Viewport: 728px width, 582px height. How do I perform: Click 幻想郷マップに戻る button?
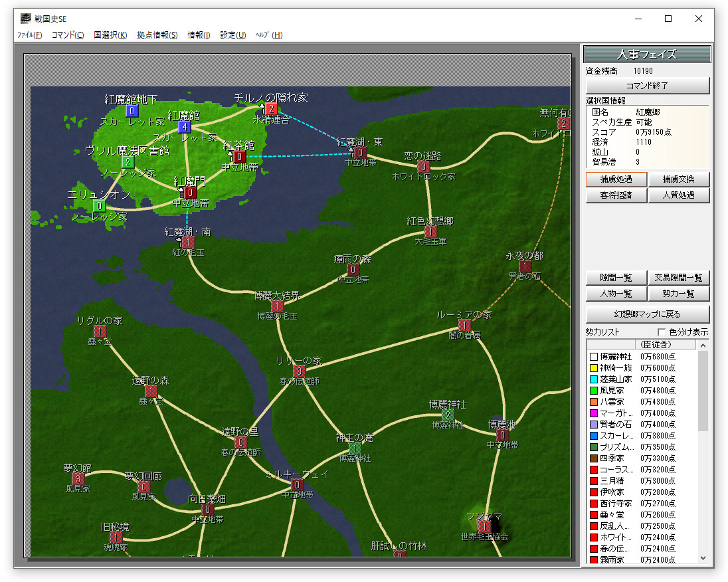coord(647,314)
